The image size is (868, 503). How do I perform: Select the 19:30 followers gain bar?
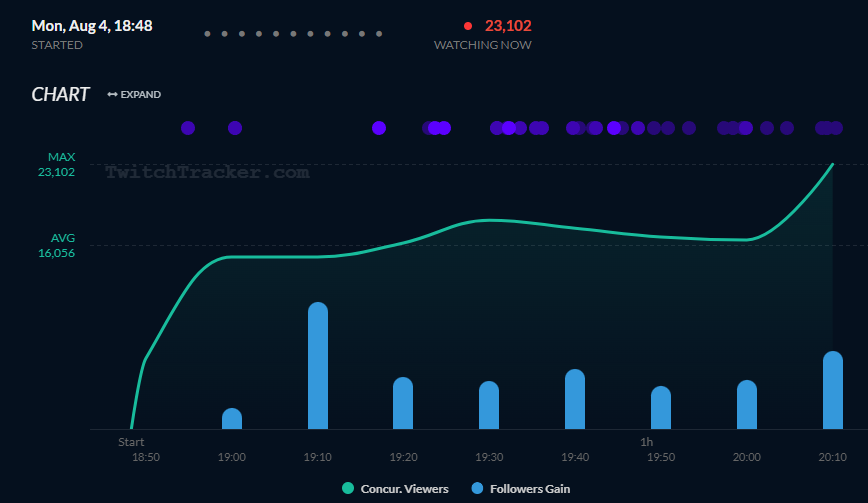(489, 405)
